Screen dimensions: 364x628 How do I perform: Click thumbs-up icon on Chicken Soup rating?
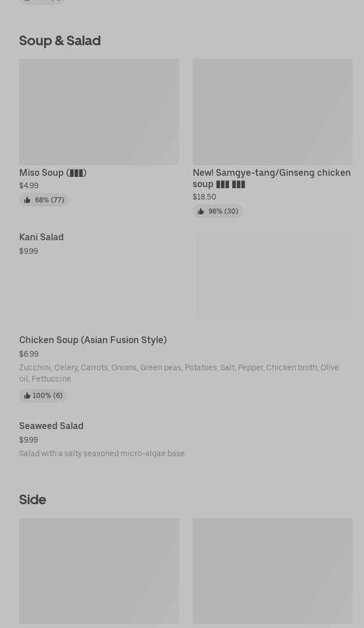[x=27, y=396]
